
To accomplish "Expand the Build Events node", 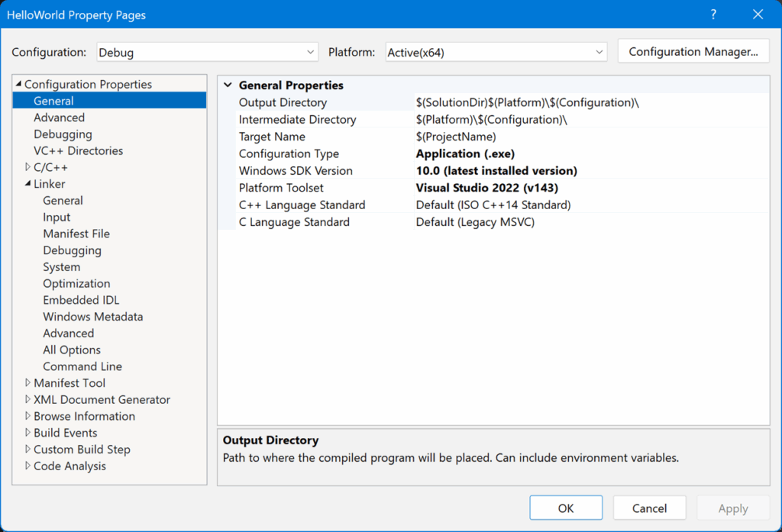I will pyautogui.click(x=28, y=433).
